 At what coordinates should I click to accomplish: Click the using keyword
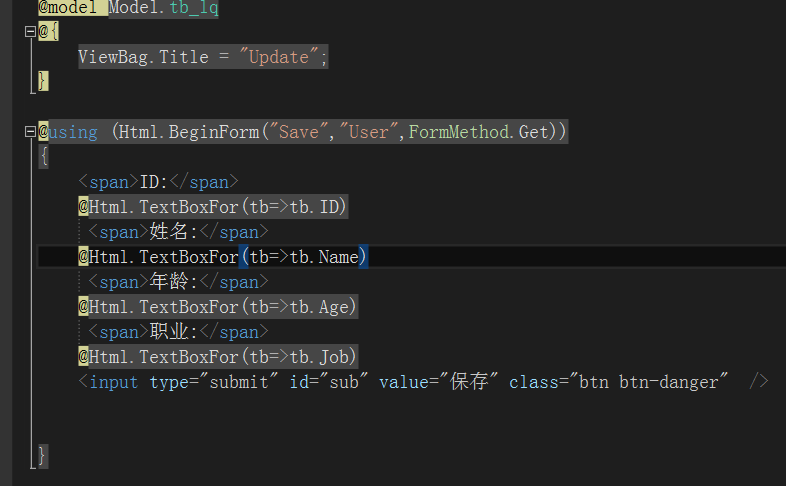tap(73, 132)
